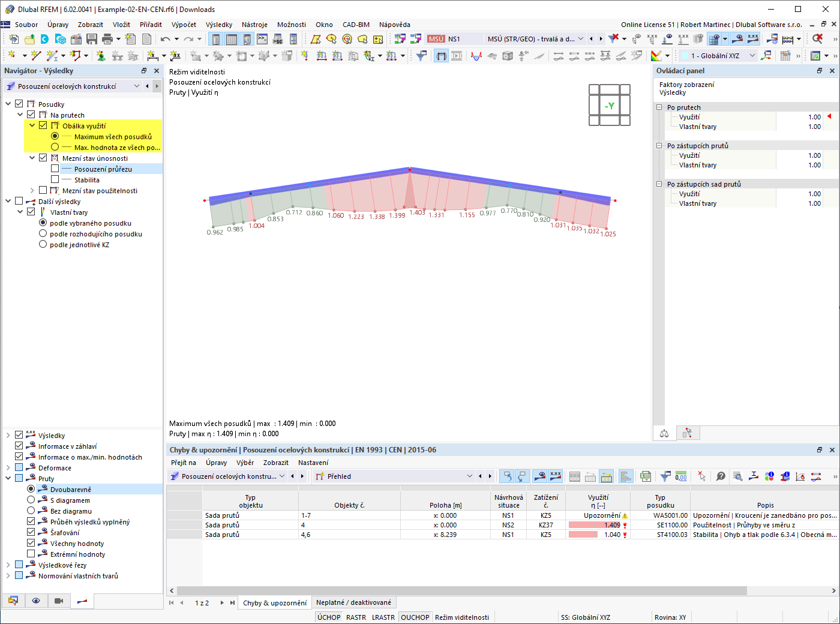Check the Extrémní hodnoty checkbox
The image size is (840, 624).
[x=31, y=554]
